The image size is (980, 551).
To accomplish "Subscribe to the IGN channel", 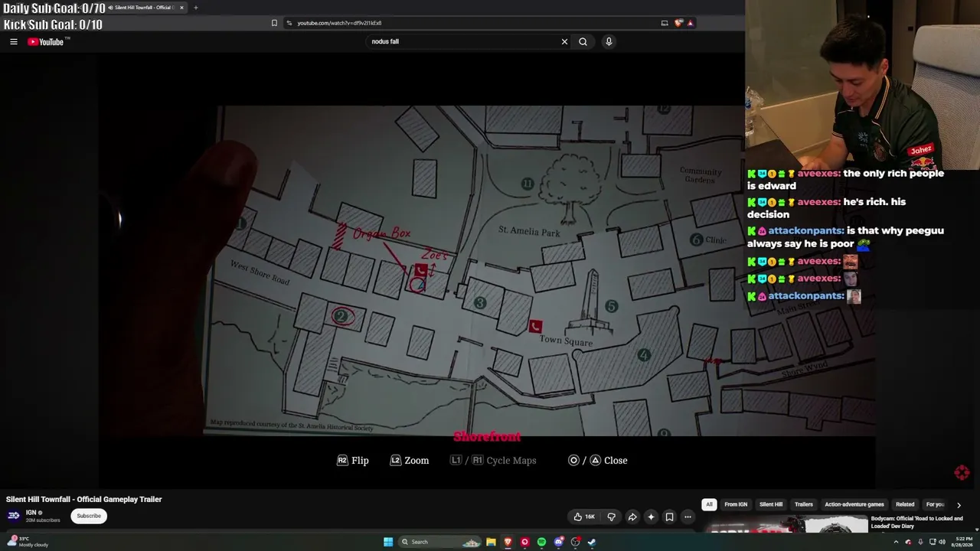I will click(89, 516).
